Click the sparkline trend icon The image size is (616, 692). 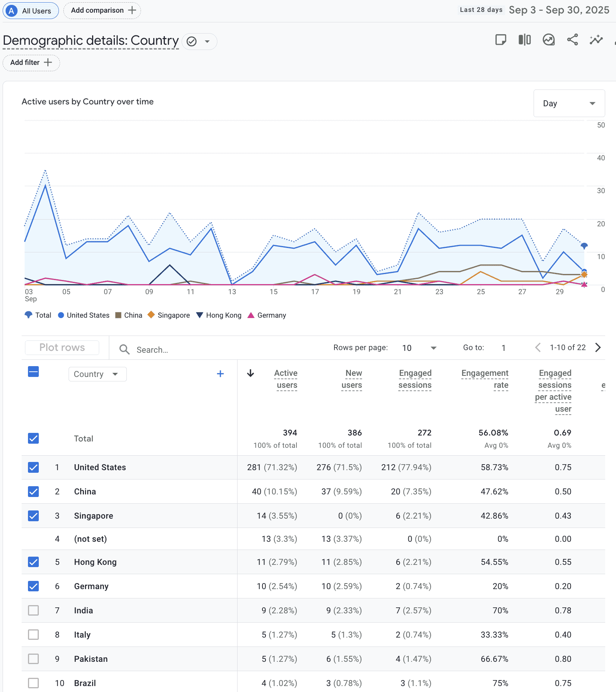[x=596, y=40]
